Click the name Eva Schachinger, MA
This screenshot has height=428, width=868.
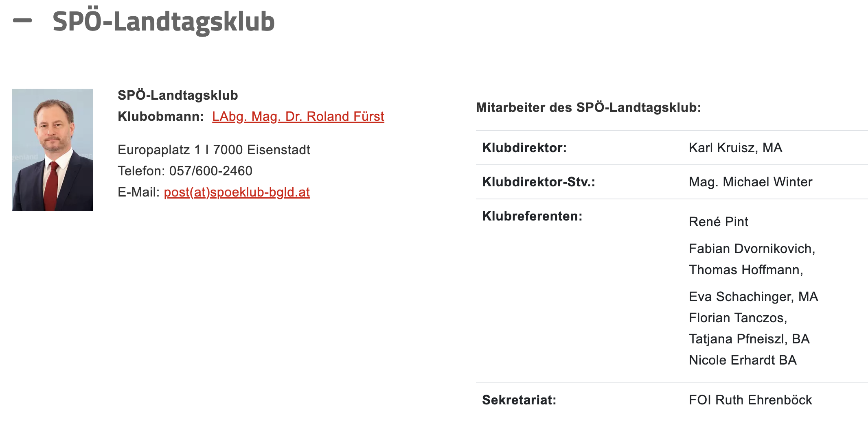click(754, 297)
